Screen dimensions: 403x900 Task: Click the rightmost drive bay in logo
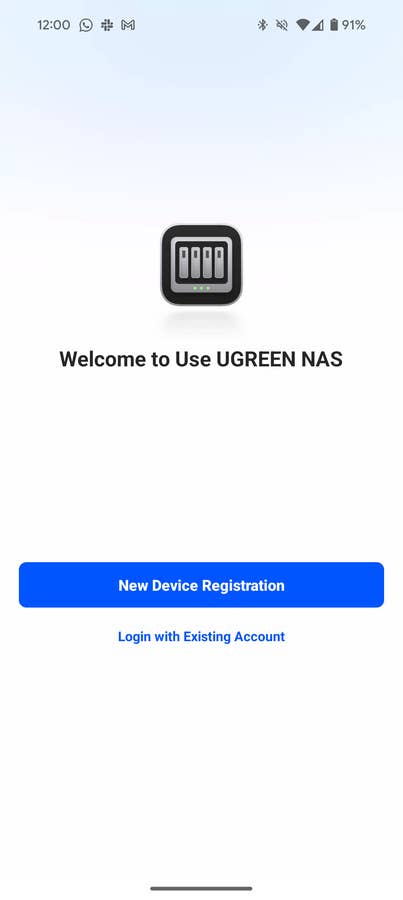(219, 262)
